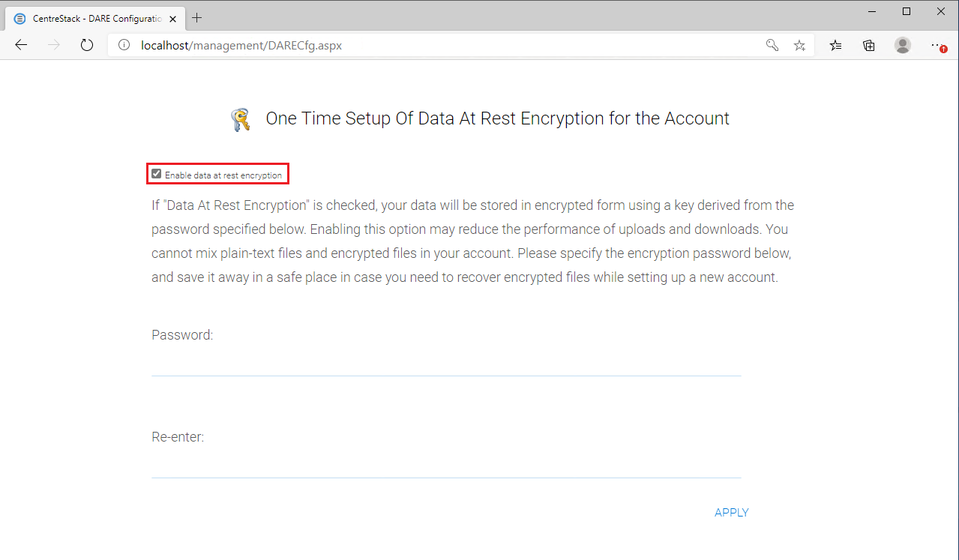The image size is (959, 560).
Task: Click into the Password field
Action: click(446, 362)
